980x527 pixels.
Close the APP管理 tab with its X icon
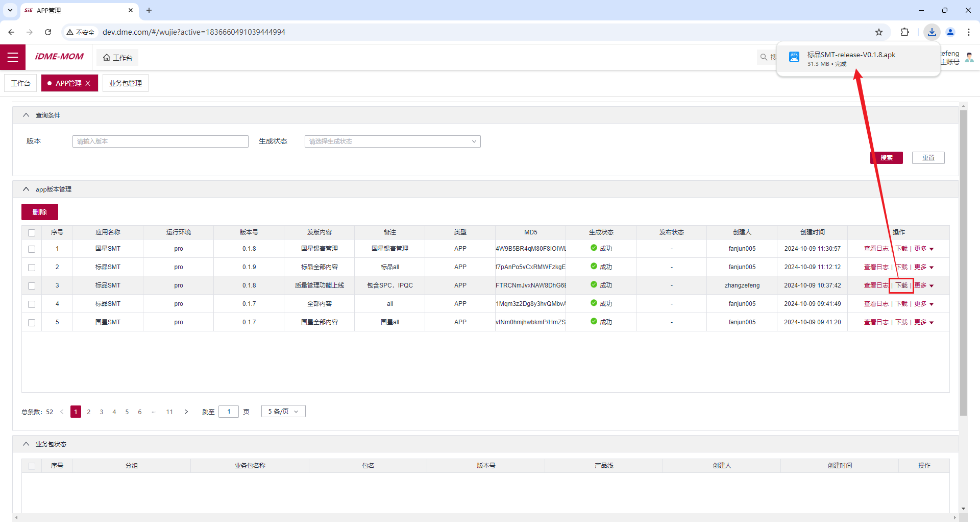point(88,83)
